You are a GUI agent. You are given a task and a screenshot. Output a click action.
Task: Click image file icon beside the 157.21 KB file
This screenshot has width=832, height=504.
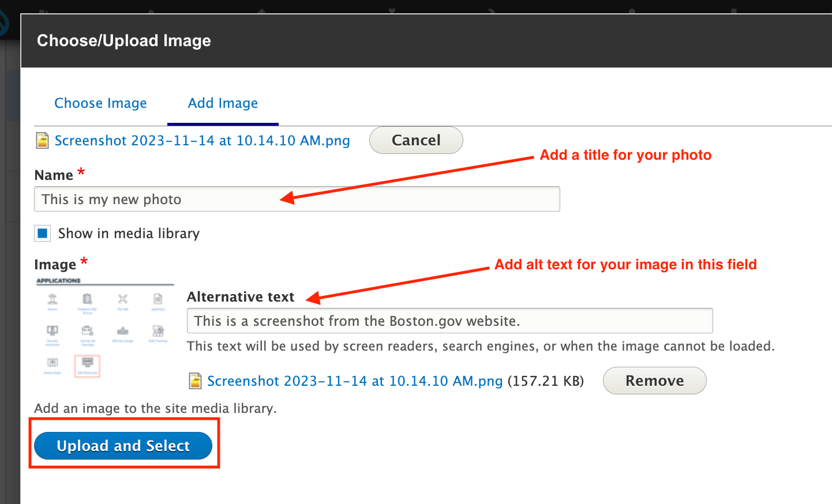pyautogui.click(x=196, y=381)
